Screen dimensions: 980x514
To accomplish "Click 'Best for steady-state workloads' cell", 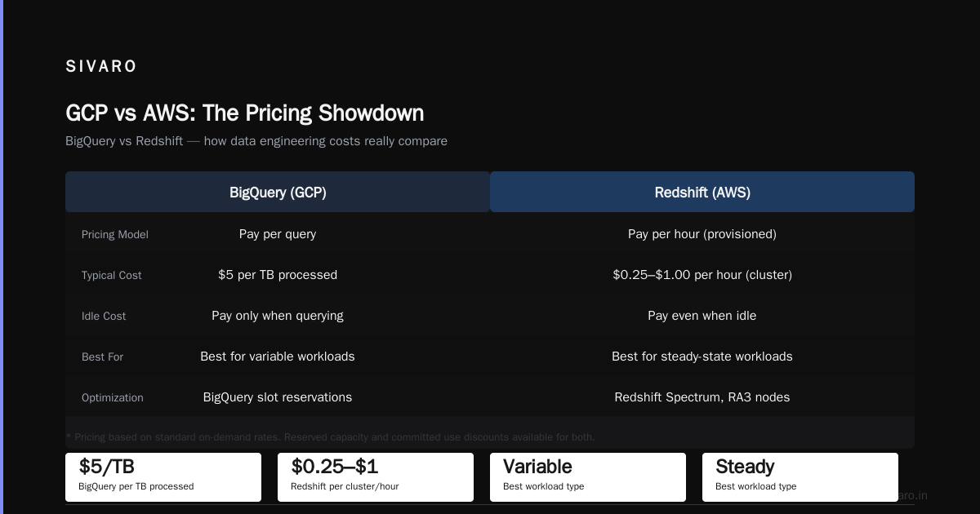I will (x=702, y=357).
